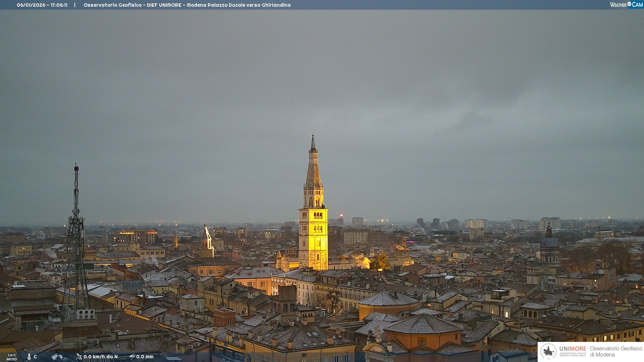Click the 0.0 mm rainfall reading

coord(145,357)
